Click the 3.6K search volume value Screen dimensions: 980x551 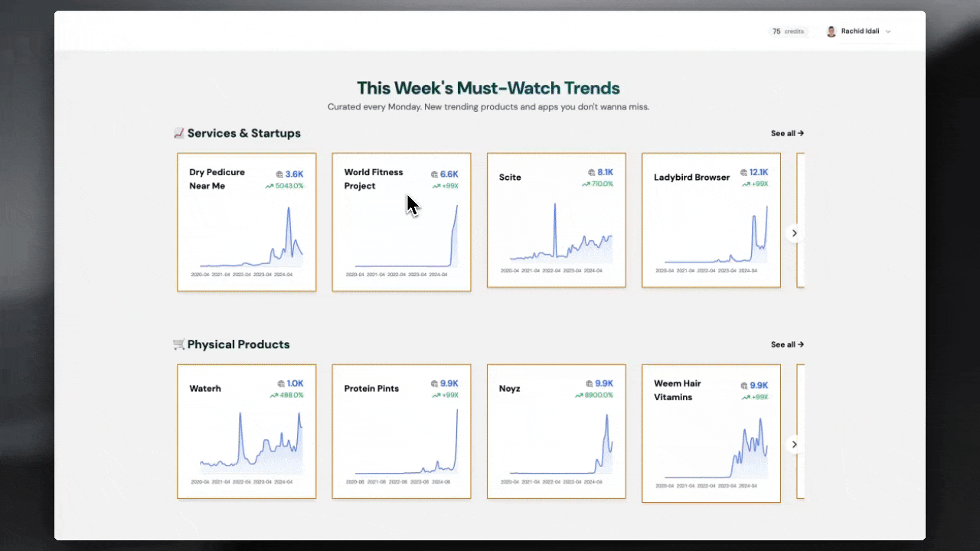(x=295, y=174)
